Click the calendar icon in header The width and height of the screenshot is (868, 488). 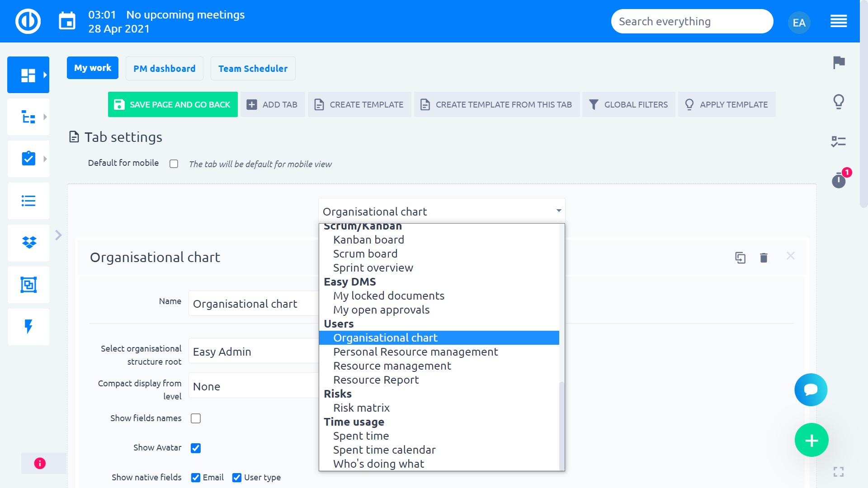(67, 21)
